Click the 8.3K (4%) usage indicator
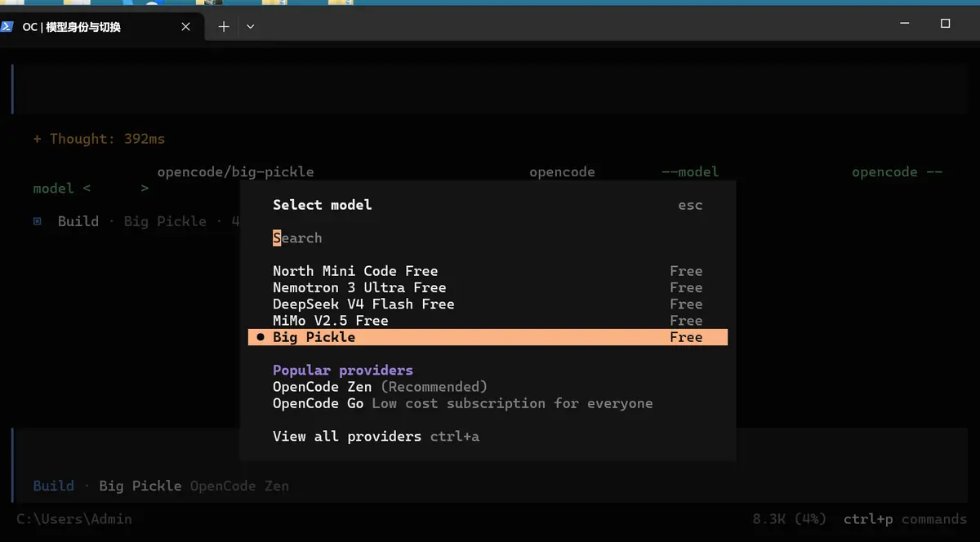 [790, 519]
